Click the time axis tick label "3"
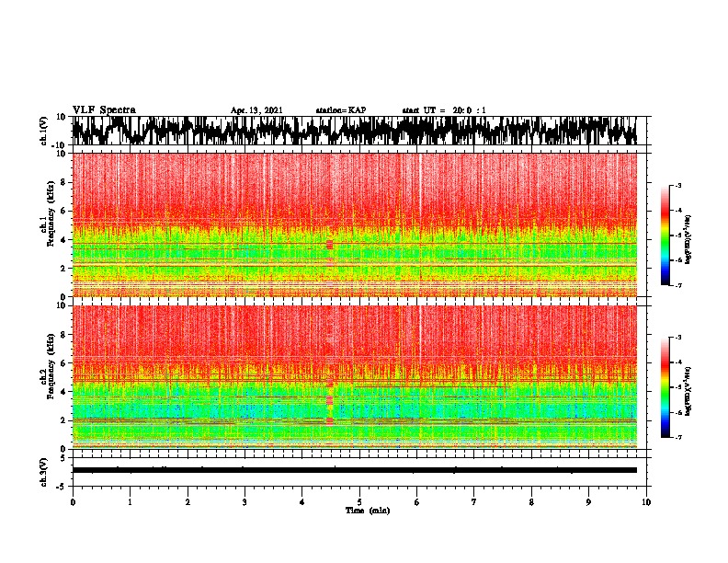Viewport: 728px width, 563px height. 245,502
